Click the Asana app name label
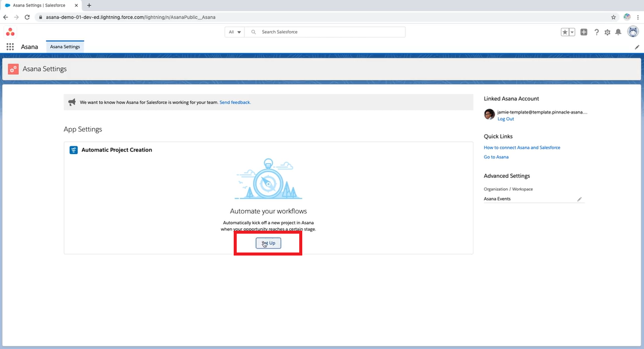644x349 pixels. 30,47
